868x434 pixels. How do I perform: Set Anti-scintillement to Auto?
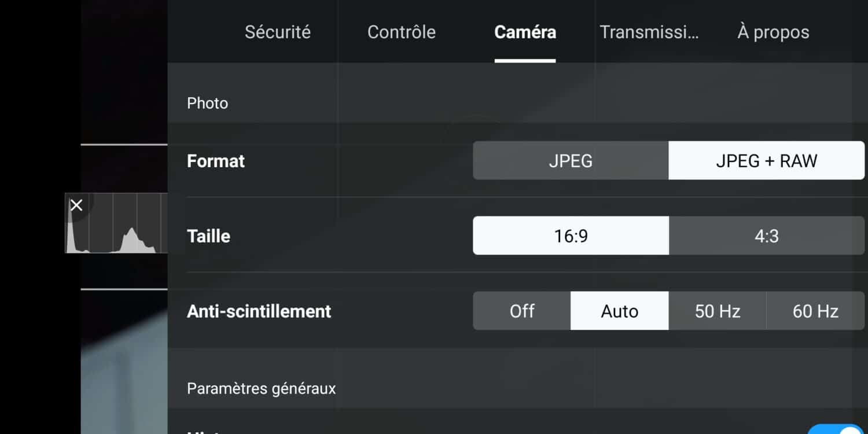tap(619, 311)
